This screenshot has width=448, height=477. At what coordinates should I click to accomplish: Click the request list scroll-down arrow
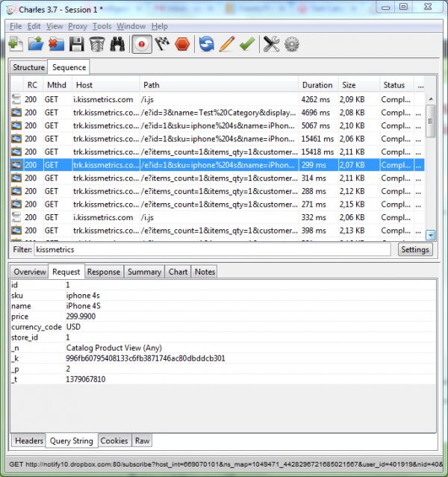click(430, 235)
